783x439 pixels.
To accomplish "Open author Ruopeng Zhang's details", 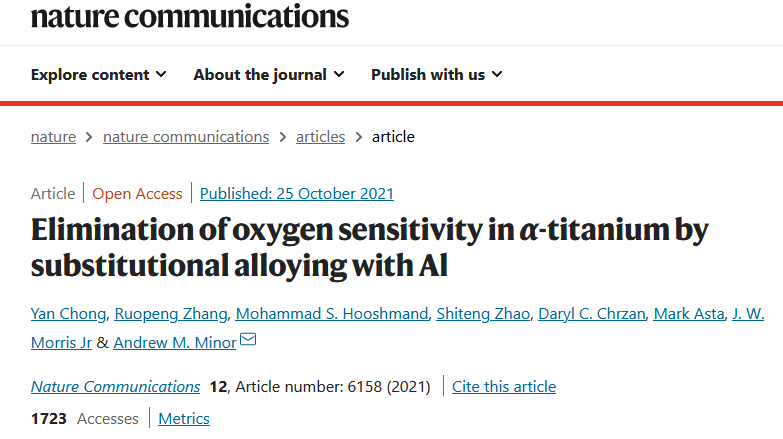I will click(171, 314).
